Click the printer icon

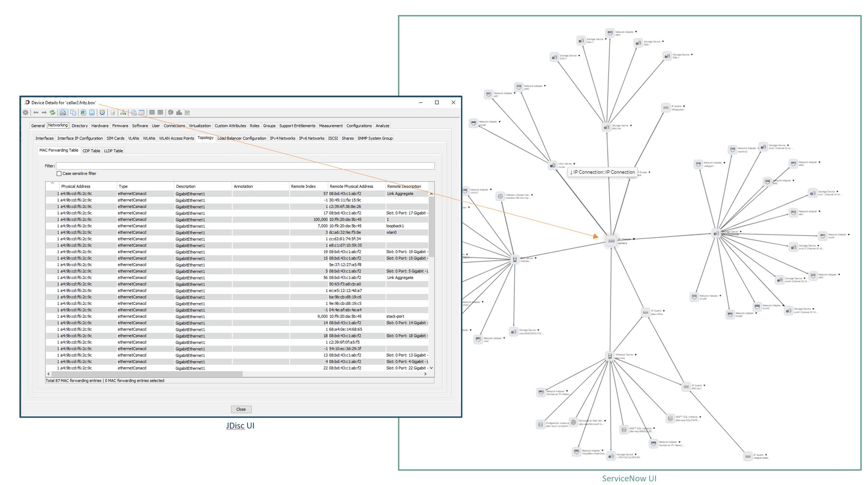pos(63,113)
